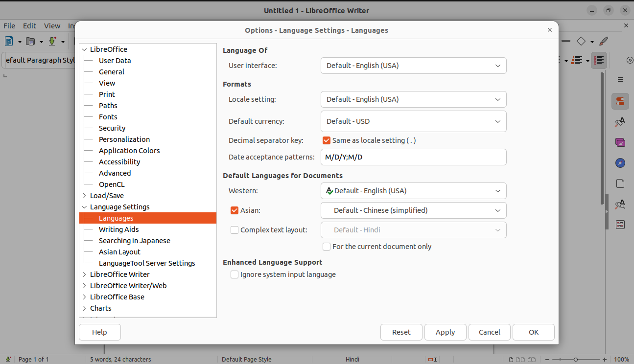Open the Navigator compass icon in sidebar
Screen dimensions: 634x364
(620, 163)
